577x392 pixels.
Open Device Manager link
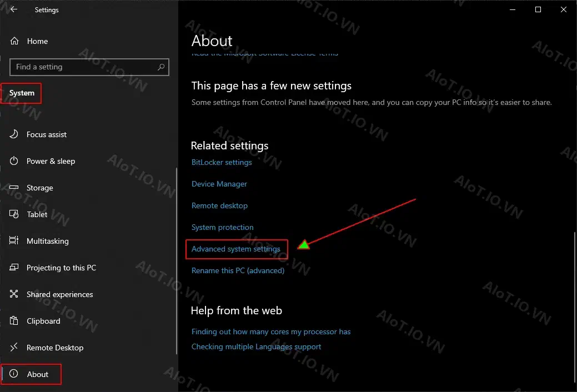click(219, 184)
